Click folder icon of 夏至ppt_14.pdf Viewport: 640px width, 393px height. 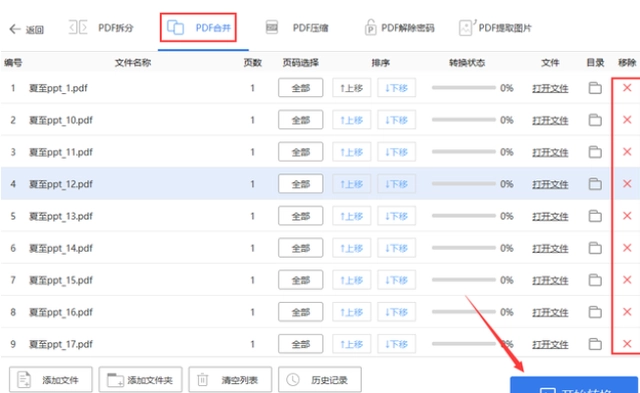point(595,248)
